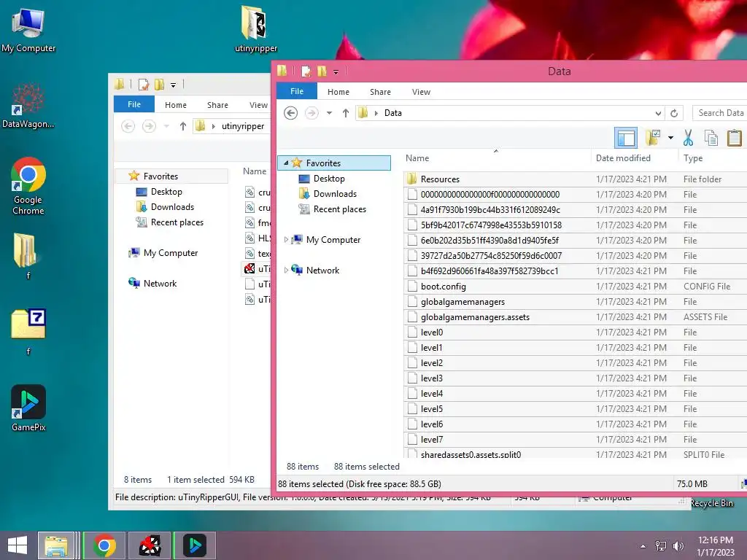The image size is (747, 560).
Task: Click the preview pane icon in Data window
Action: click(x=625, y=138)
